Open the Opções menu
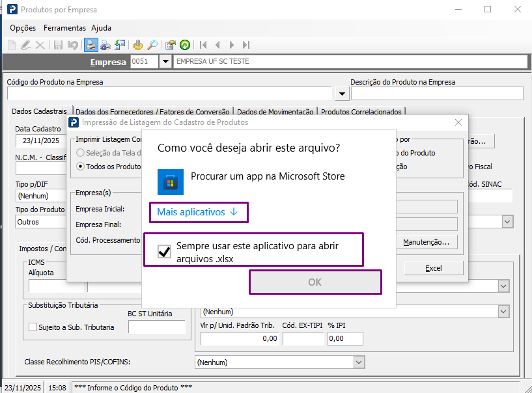 23,28
